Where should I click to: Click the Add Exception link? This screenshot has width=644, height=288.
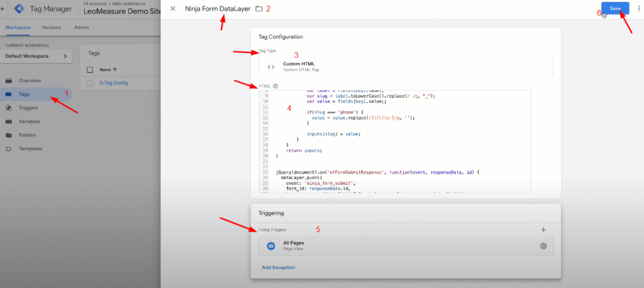point(279,267)
